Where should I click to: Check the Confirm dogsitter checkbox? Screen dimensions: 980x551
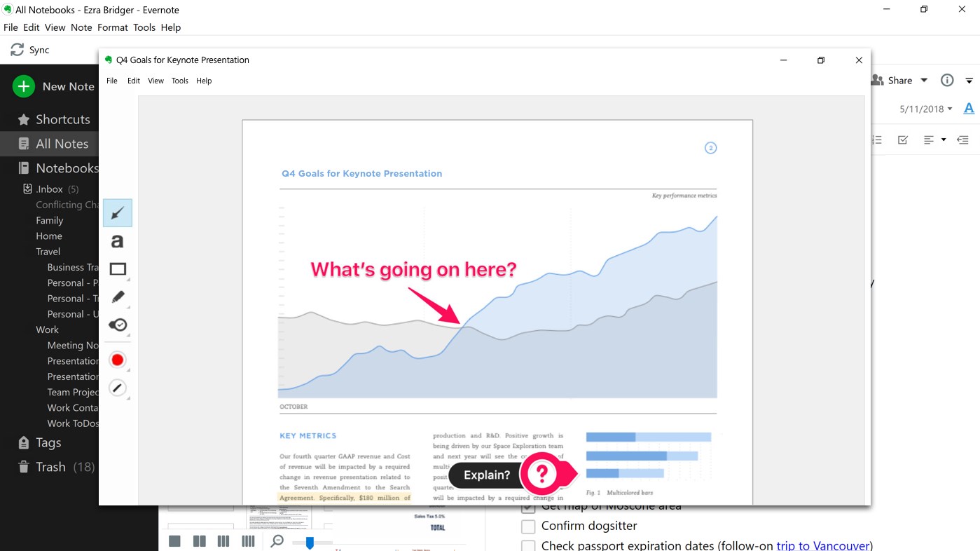point(527,526)
